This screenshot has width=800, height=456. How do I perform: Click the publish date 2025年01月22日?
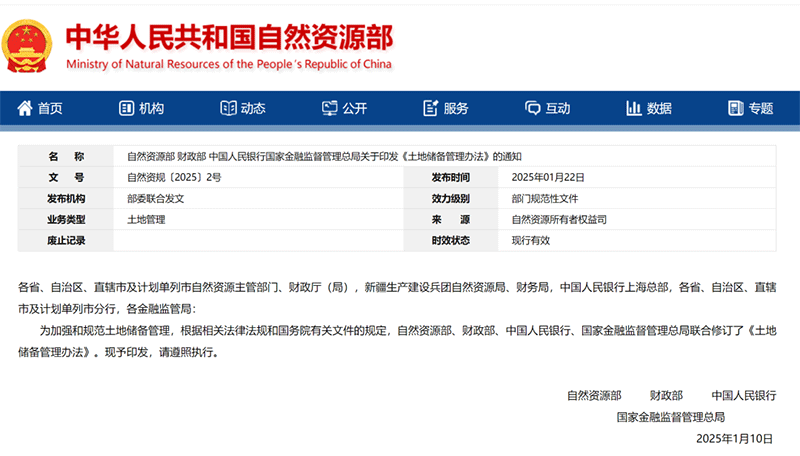546,177
